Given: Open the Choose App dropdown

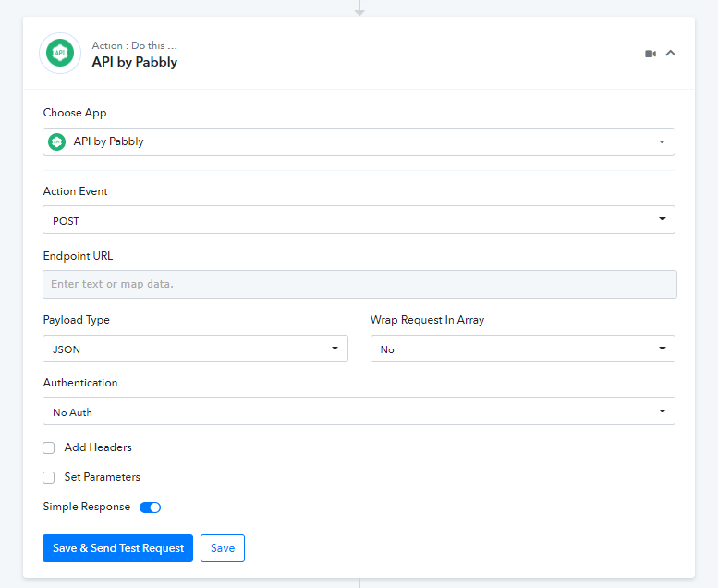Looking at the screenshot, I should coord(359,141).
